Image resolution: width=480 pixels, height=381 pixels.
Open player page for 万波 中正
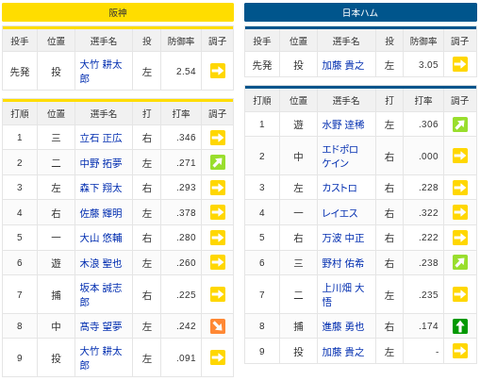pos(343,238)
